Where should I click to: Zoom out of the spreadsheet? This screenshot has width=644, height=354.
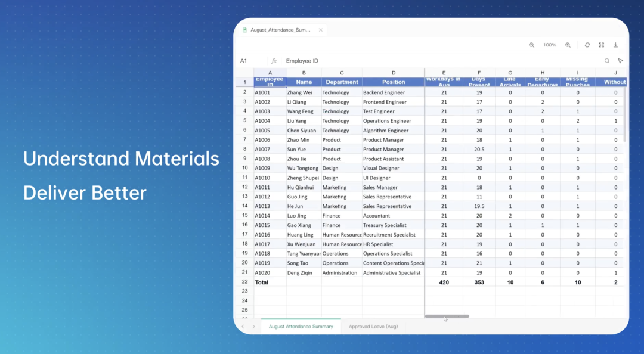tap(531, 45)
